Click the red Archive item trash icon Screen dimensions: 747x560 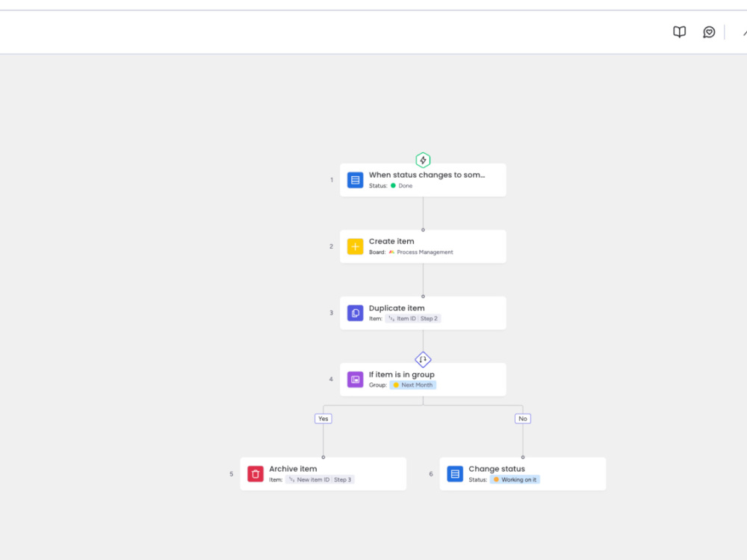(x=255, y=474)
